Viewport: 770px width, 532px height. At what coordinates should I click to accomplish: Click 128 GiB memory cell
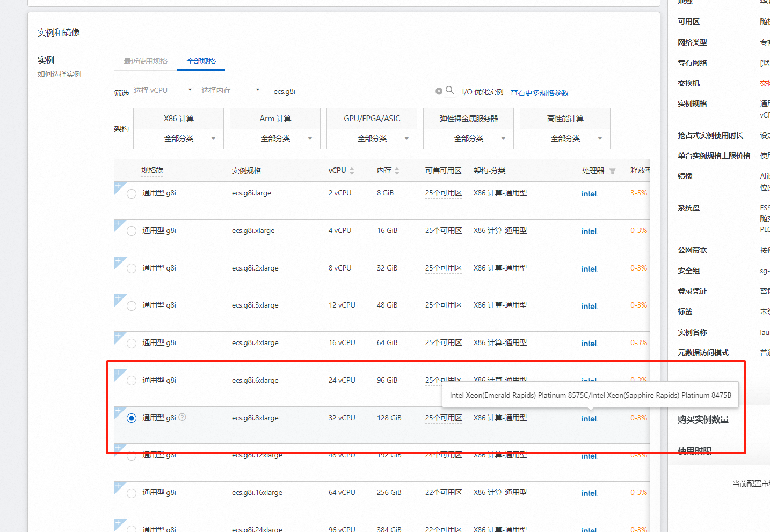pyautogui.click(x=389, y=418)
